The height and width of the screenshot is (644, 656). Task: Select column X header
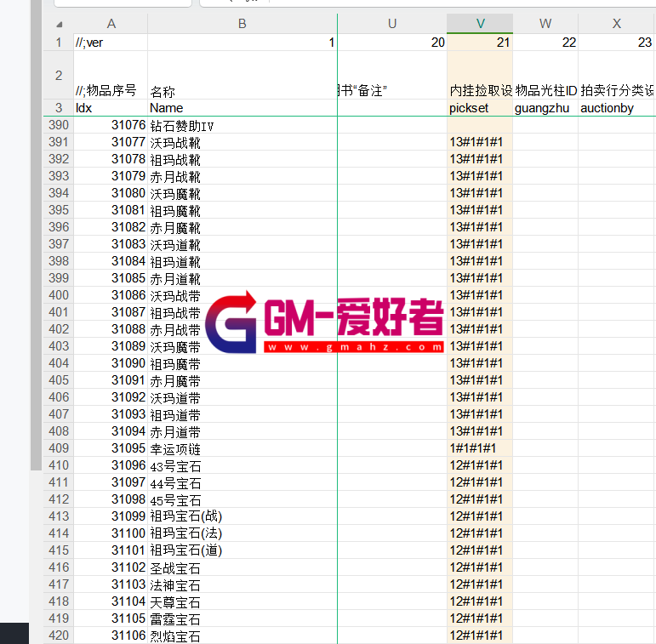click(x=617, y=24)
